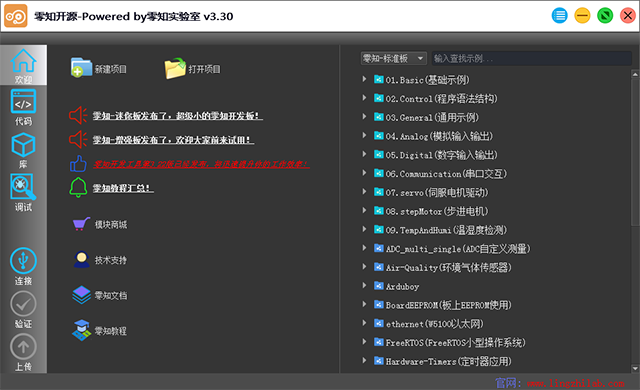640x390 pixels.
Task: Expand the BoardEEPROM node arrow
Action: click(x=364, y=304)
